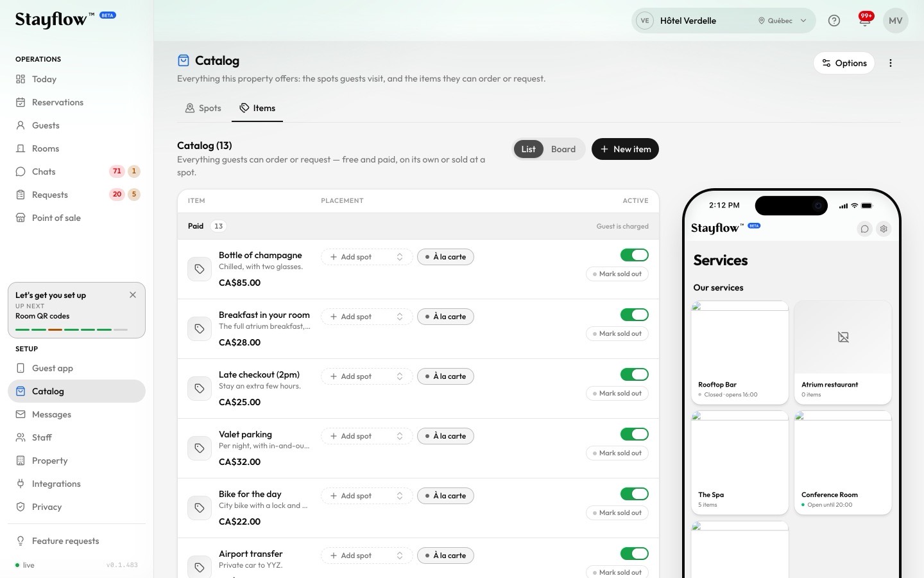Click the New item button
The height and width of the screenshot is (578, 924).
coord(625,149)
